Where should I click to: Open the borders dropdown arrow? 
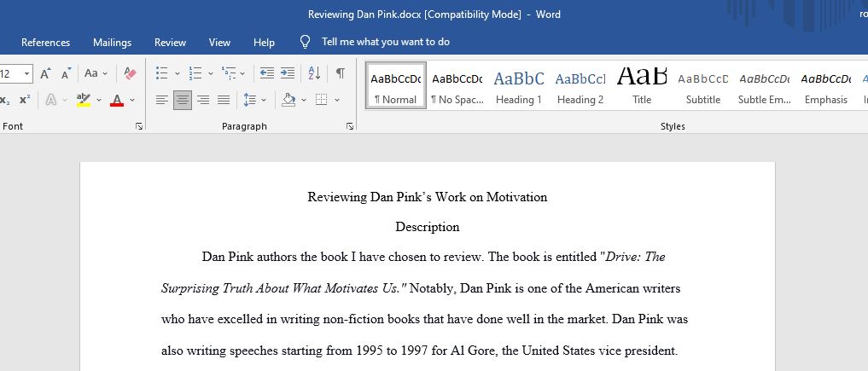pyautogui.click(x=336, y=100)
